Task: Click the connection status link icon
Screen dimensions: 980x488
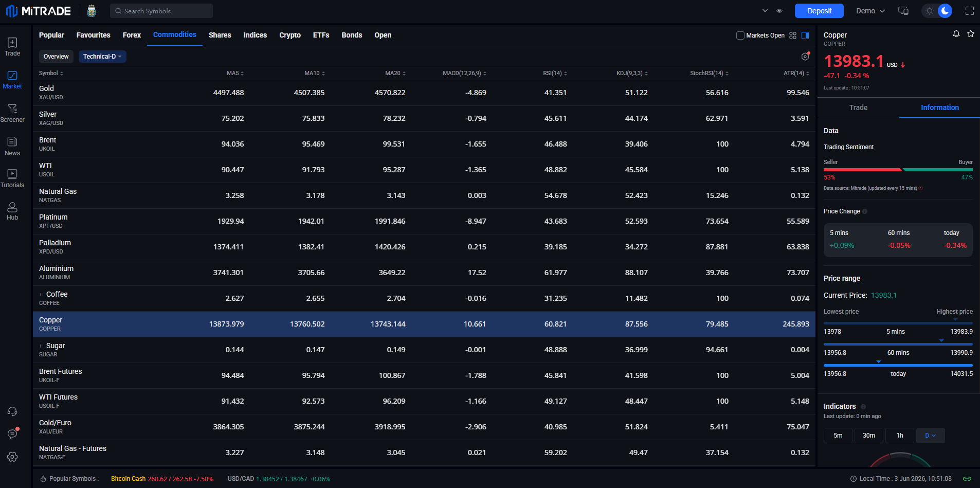Action: (x=967, y=479)
